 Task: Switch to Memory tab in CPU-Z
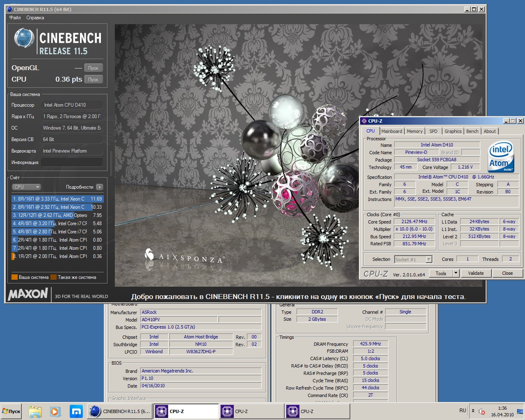[x=415, y=131]
